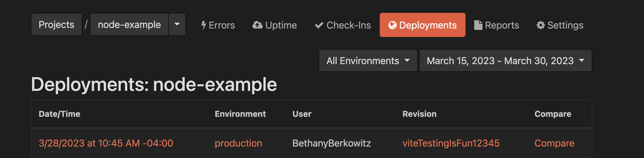Click the Revision column header
The height and width of the screenshot is (158, 644).
pyautogui.click(x=419, y=114)
